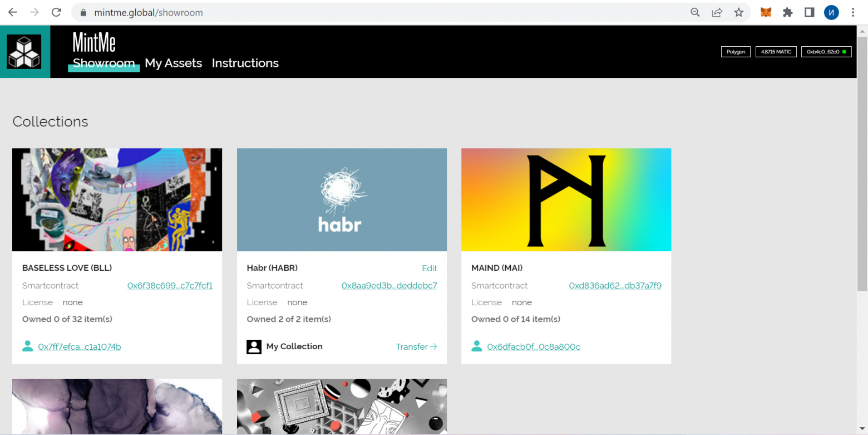Click the 4.8715 MATIC balance button

pos(776,52)
